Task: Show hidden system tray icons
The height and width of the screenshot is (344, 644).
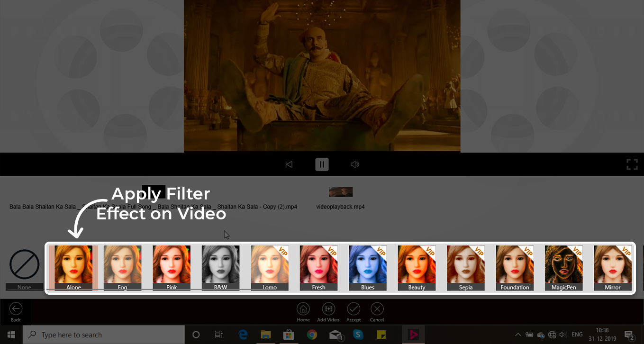Action: [x=518, y=335]
